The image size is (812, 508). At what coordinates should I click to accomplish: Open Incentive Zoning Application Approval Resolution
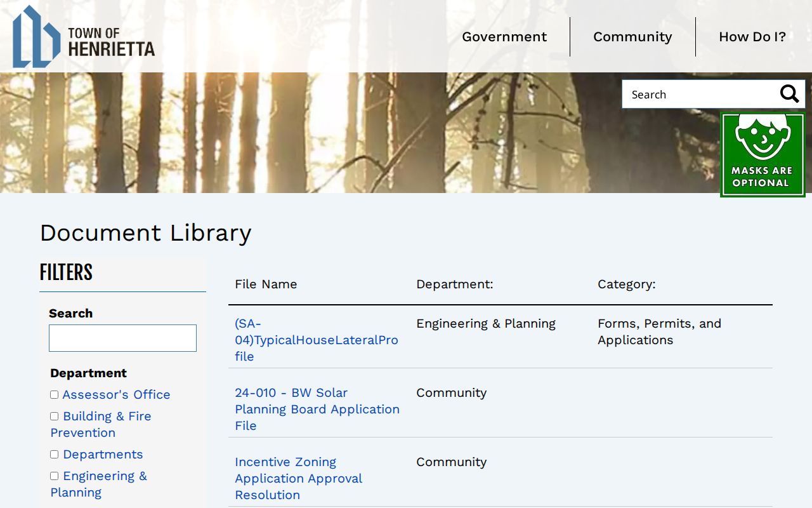point(298,478)
